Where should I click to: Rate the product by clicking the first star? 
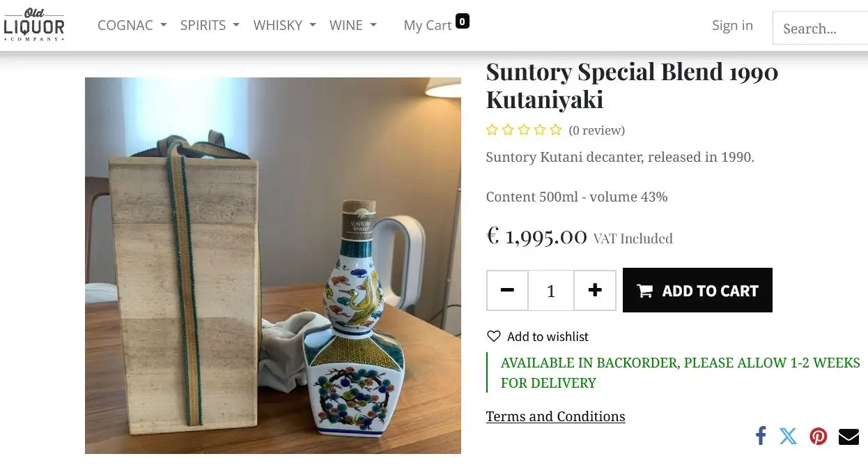(491, 129)
